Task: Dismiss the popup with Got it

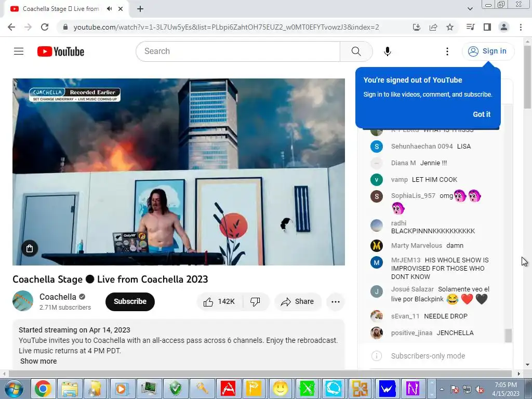Action: [x=482, y=114]
